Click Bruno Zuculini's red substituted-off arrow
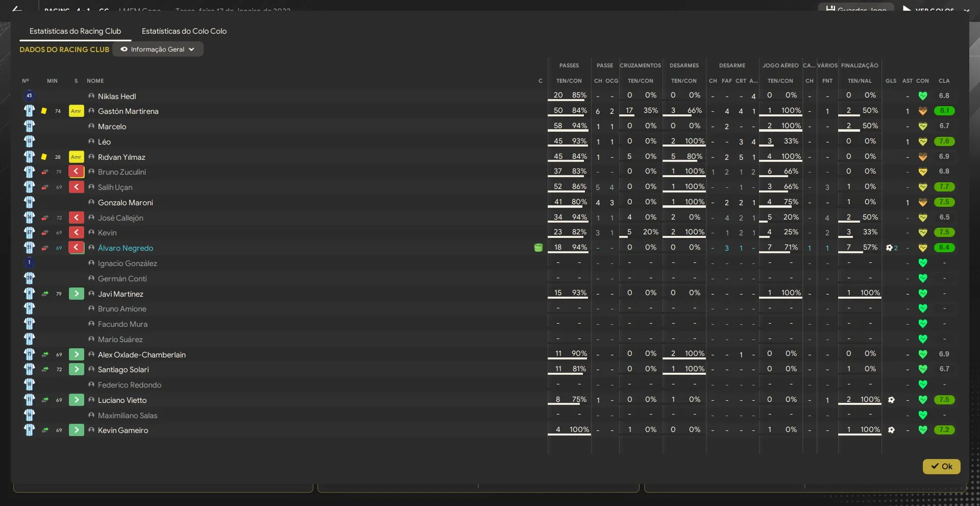This screenshot has width=980, height=506. tap(76, 172)
